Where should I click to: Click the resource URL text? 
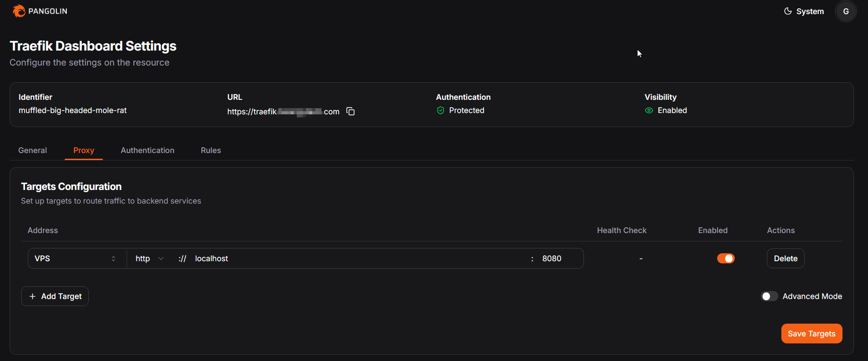(x=283, y=112)
